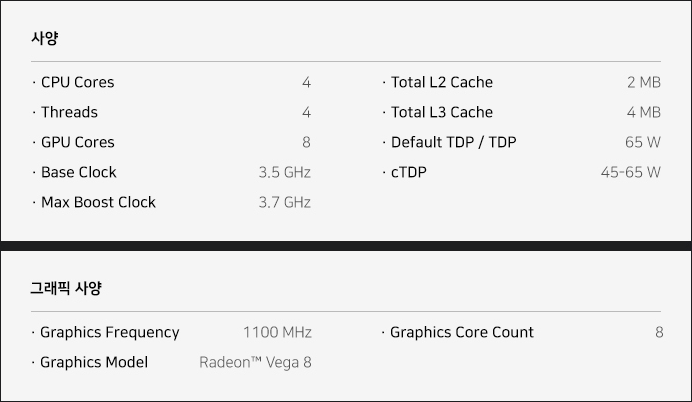Click the cTDP label
This screenshot has width=692, height=402.
(408, 172)
